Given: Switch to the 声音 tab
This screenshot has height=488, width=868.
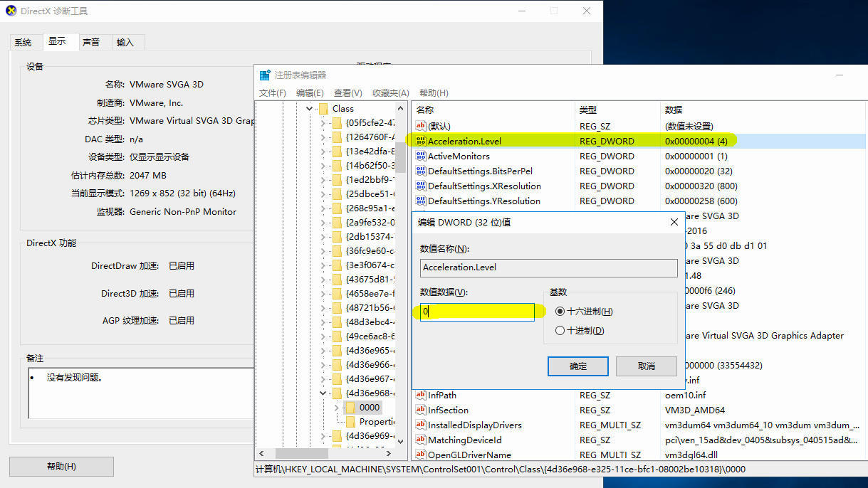Looking at the screenshot, I should click(x=91, y=43).
